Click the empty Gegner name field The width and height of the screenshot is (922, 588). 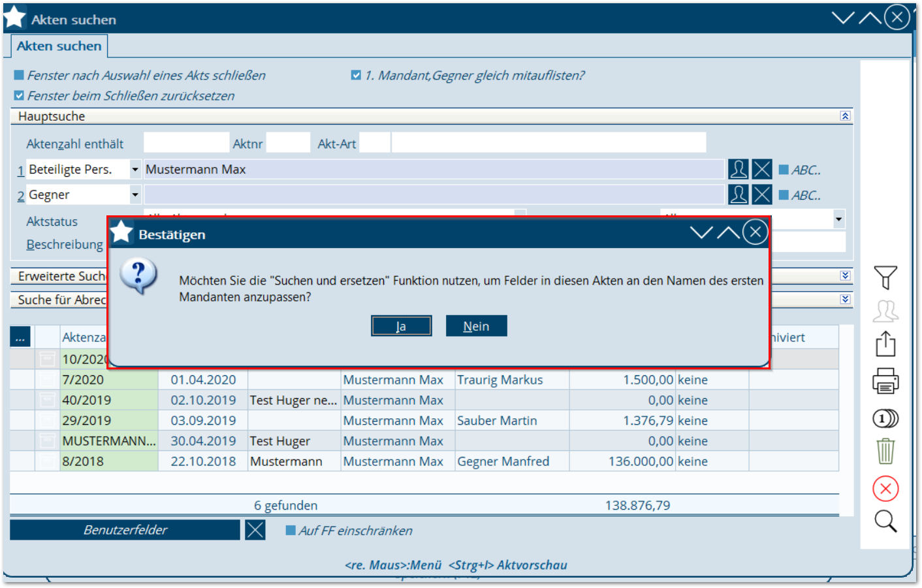(x=434, y=194)
